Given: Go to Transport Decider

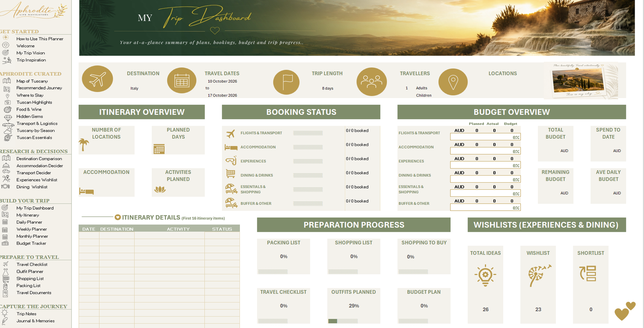Looking at the screenshot, I should [x=34, y=173].
